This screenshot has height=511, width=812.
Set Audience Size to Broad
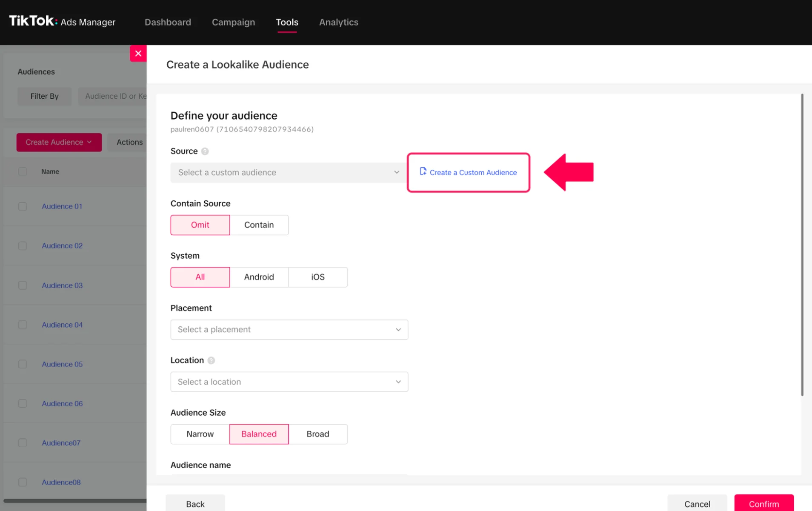point(317,434)
